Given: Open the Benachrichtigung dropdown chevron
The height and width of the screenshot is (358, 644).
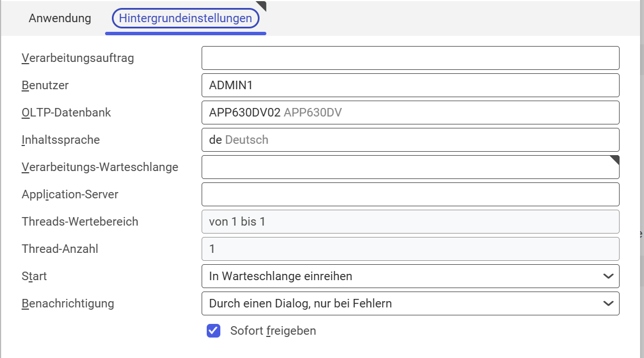Looking at the screenshot, I should (x=608, y=303).
